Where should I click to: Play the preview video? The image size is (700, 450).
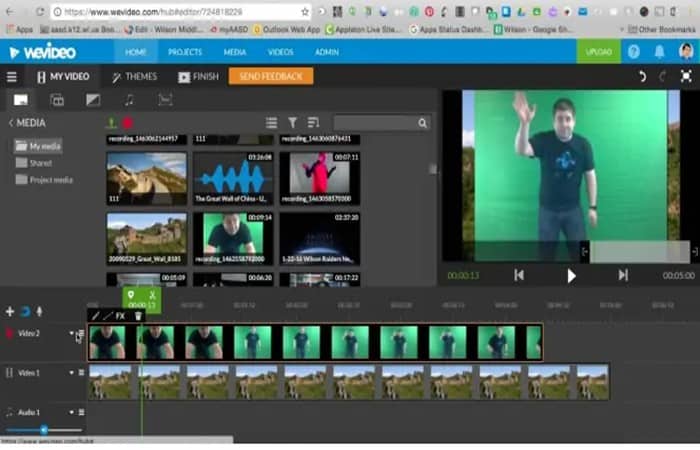click(x=571, y=276)
